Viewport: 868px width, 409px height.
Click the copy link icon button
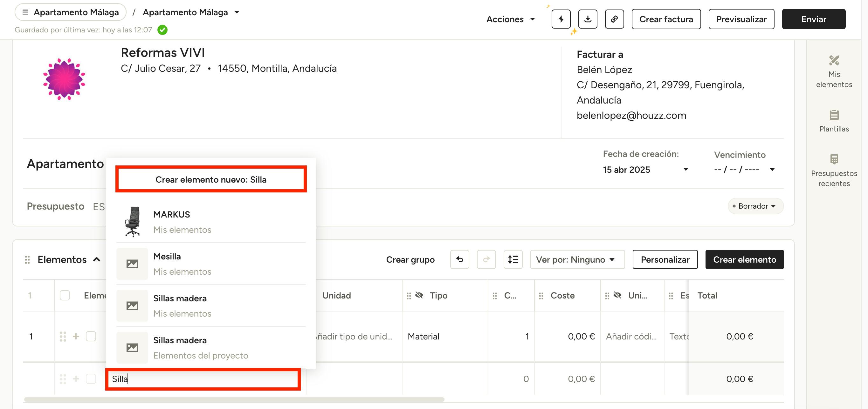coord(614,19)
